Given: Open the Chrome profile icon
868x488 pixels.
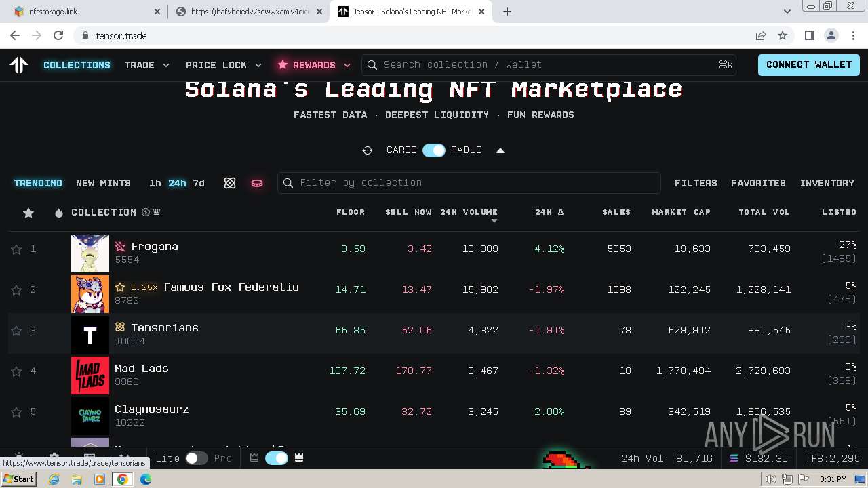Looking at the screenshot, I should 831,35.
